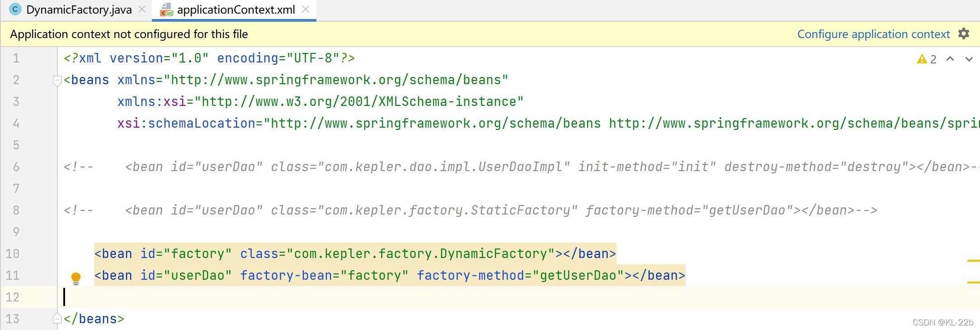Collapse the beans opening tag fold marker

click(57, 81)
